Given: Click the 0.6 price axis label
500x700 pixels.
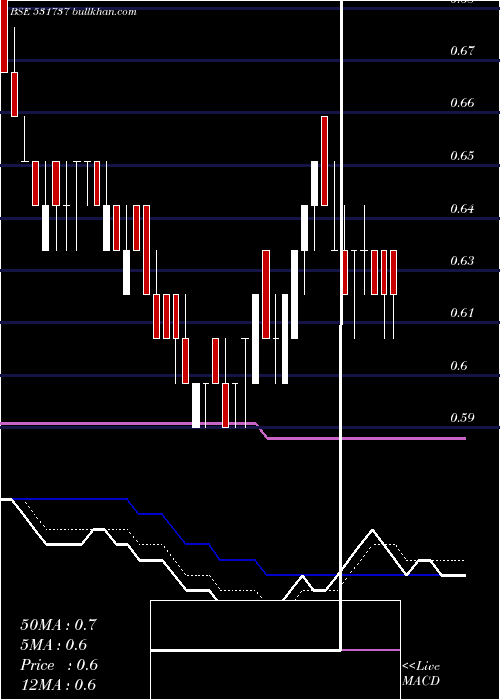Looking at the screenshot, I should [459, 366].
